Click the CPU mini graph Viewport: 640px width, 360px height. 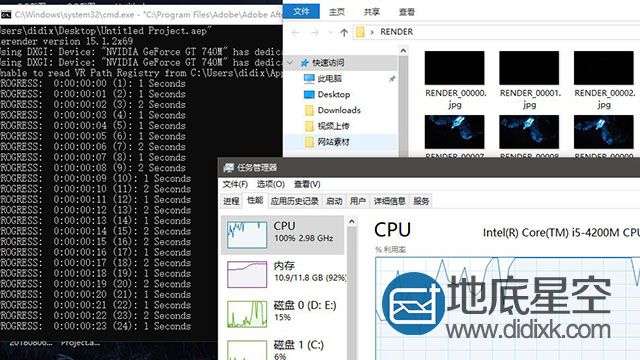click(x=247, y=235)
